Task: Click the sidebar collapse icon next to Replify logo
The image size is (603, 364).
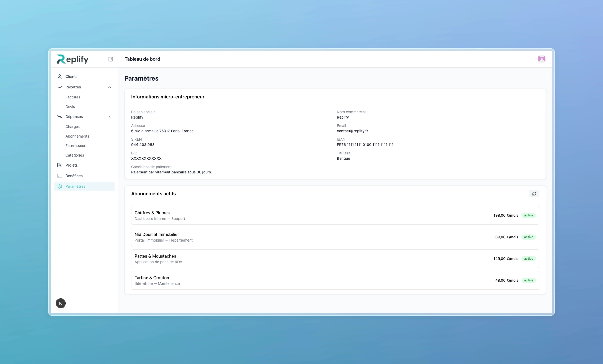Action: (110, 59)
